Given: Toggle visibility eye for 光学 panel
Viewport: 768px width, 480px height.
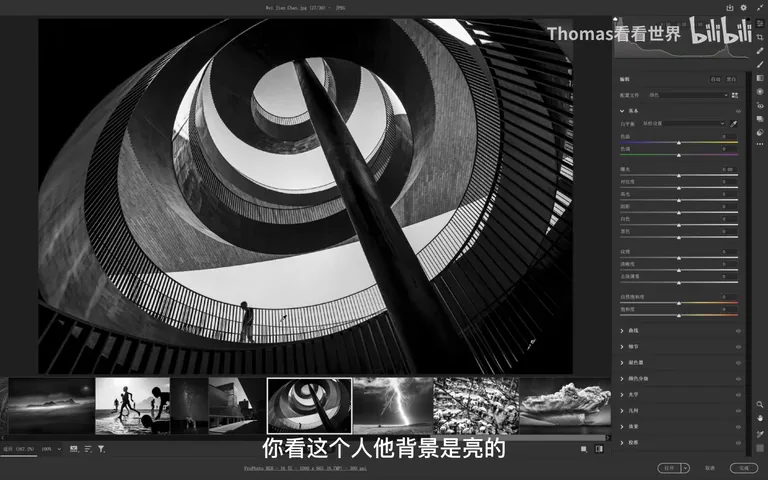Looking at the screenshot, I should click(738, 395).
